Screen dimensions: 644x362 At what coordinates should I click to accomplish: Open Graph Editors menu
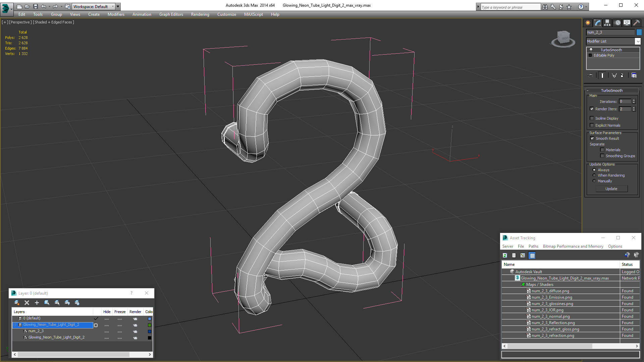pyautogui.click(x=171, y=14)
